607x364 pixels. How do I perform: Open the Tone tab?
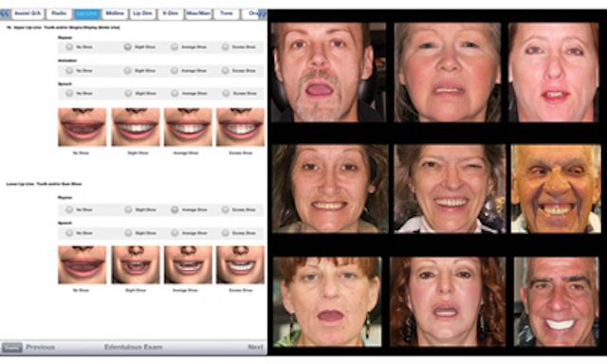coord(227,14)
